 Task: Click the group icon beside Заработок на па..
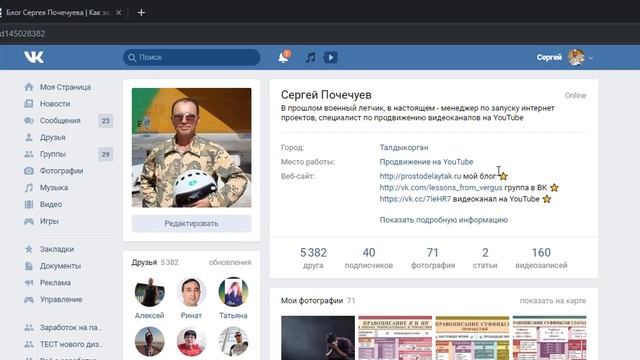click(x=29, y=327)
